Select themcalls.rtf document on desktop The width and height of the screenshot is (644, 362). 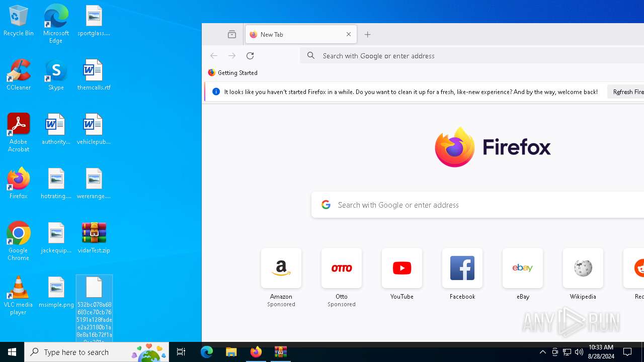[94, 75]
